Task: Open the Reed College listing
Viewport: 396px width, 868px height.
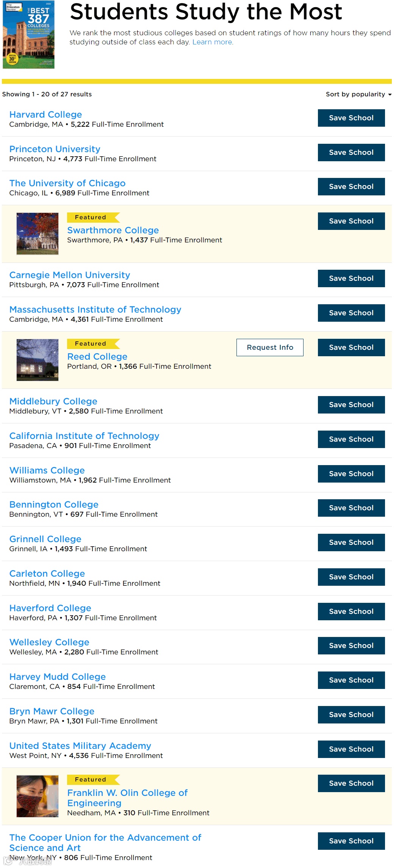Action: (x=97, y=357)
